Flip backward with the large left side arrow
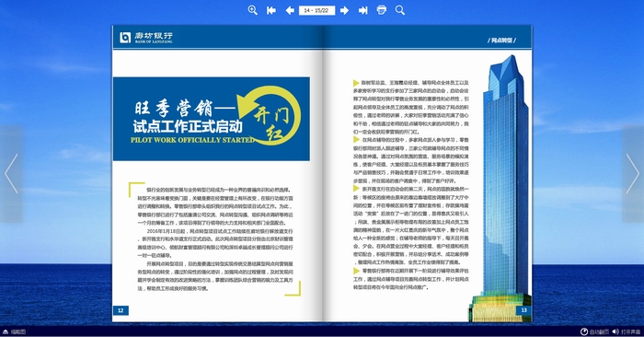 [11, 174]
